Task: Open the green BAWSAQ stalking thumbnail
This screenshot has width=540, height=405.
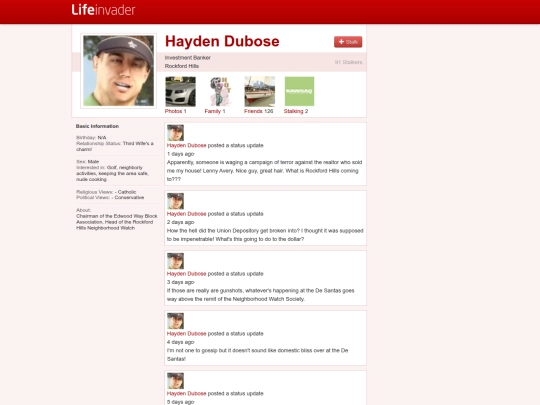Action: [x=299, y=91]
